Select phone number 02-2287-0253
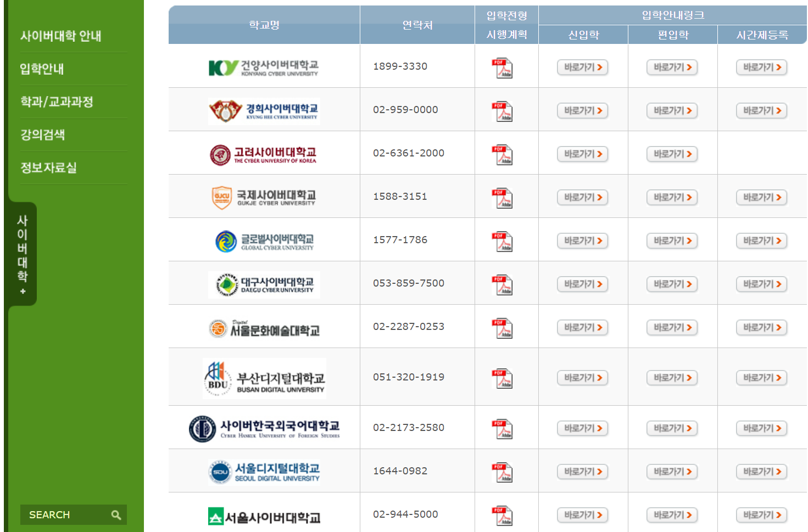808x532 pixels. tap(409, 327)
